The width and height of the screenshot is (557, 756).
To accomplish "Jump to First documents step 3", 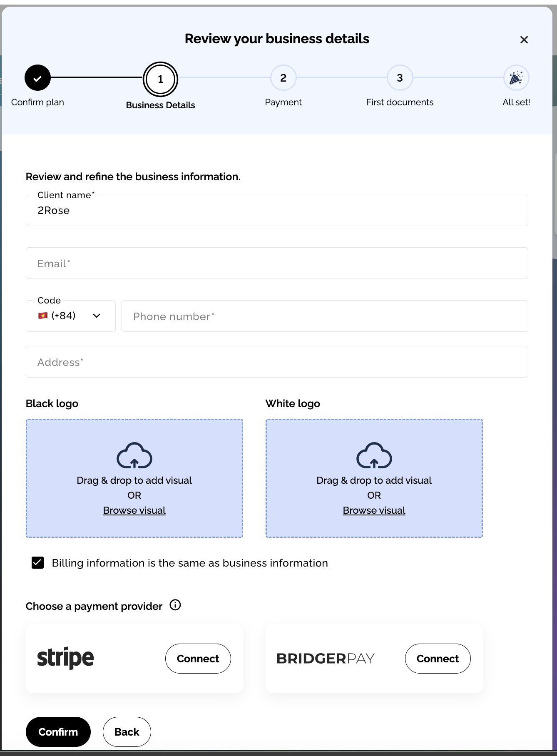I will pyautogui.click(x=400, y=78).
